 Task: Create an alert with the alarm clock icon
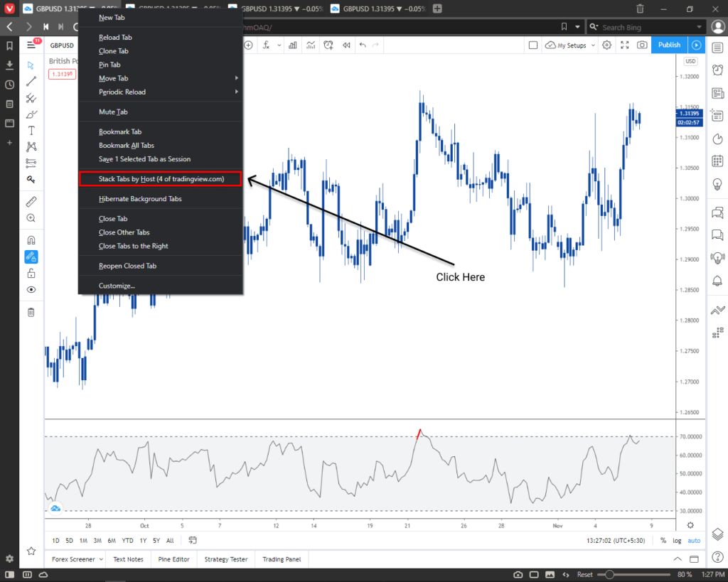click(328, 45)
